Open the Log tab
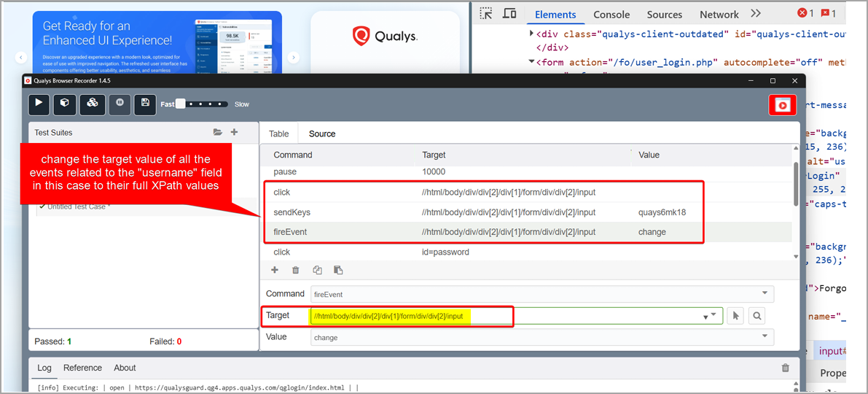 (x=43, y=368)
